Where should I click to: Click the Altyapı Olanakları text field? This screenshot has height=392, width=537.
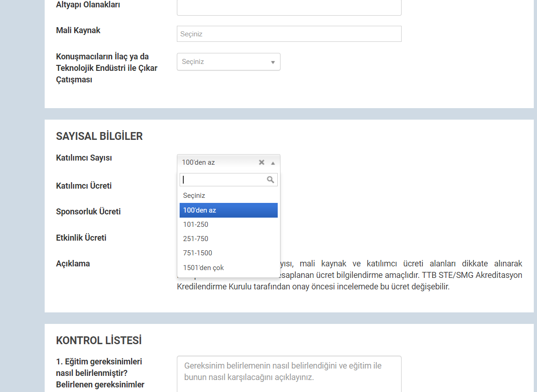point(289,7)
